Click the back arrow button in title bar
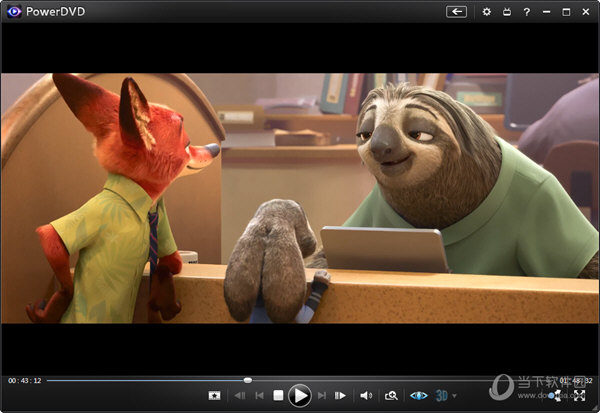Viewport: 600px width, 413px height. pyautogui.click(x=456, y=12)
